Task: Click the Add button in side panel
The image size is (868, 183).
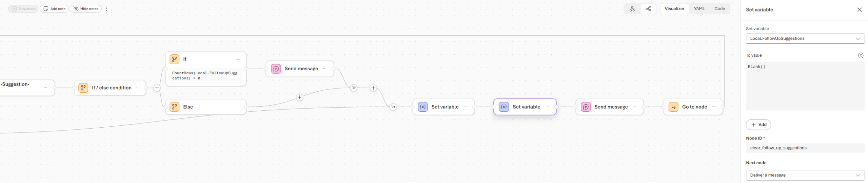Action: tap(758, 125)
